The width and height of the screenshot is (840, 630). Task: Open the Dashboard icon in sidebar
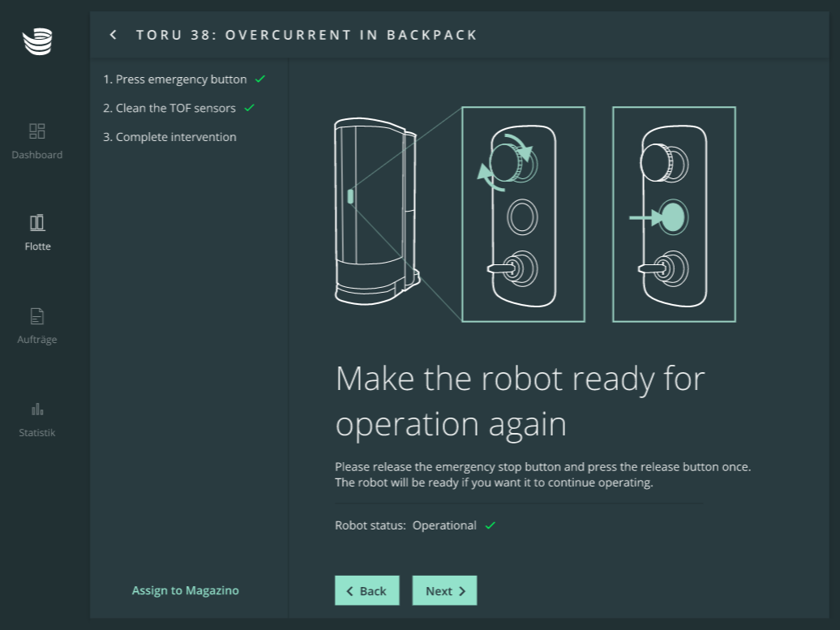pos(37,131)
